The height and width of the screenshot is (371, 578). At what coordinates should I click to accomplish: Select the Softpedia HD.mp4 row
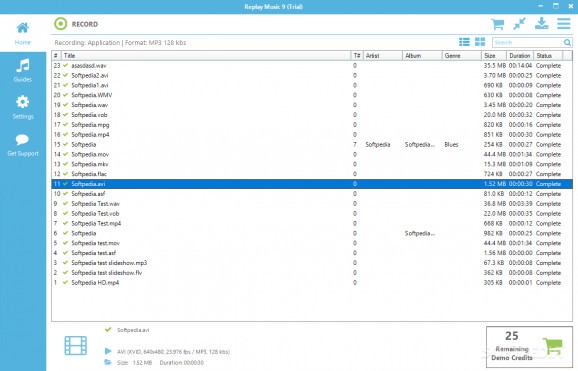(312, 282)
